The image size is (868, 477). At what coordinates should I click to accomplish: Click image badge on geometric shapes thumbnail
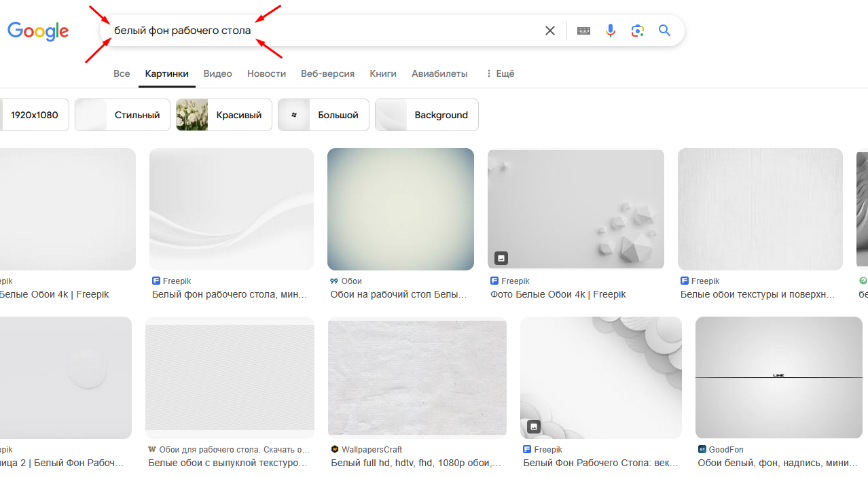click(x=501, y=258)
